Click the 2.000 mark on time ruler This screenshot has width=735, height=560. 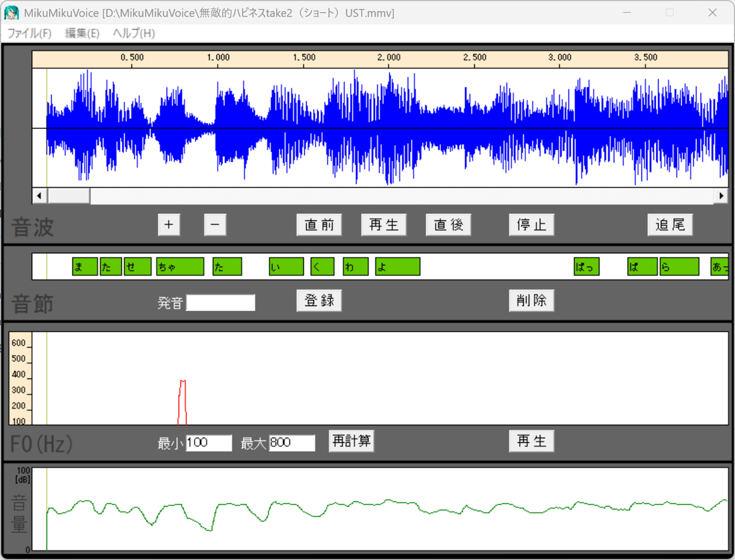click(389, 57)
